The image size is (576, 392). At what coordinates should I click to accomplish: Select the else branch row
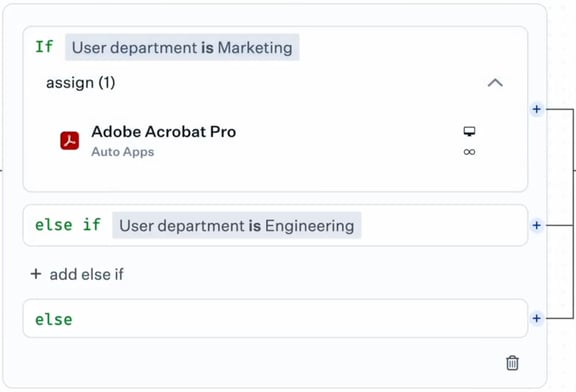click(x=276, y=318)
